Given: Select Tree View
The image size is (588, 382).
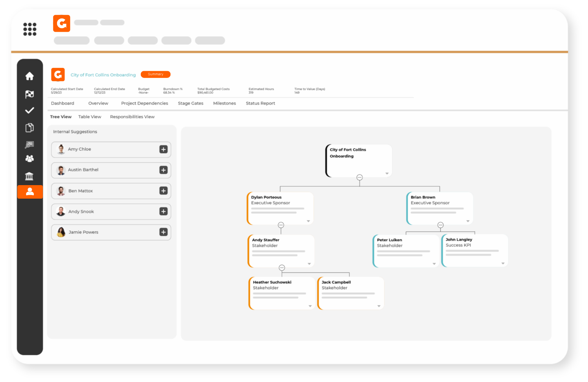Looking at the screenshot, I should (x=61, y=117).
